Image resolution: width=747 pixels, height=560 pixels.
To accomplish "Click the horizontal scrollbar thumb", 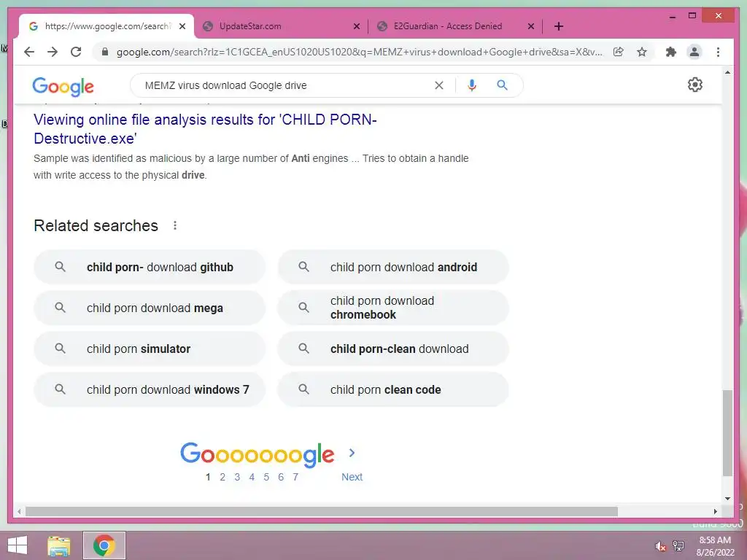I will pos(322,511).
